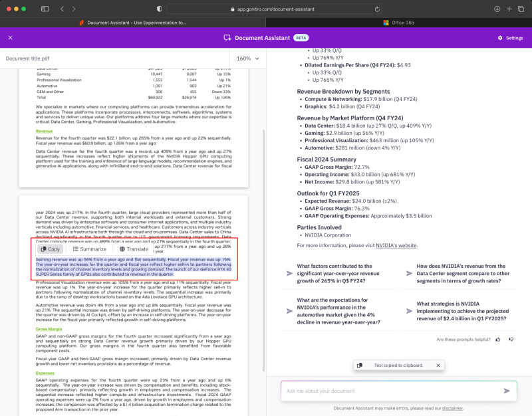Click the 'Automotive: $281 million' line

click(x=352, y=148)
